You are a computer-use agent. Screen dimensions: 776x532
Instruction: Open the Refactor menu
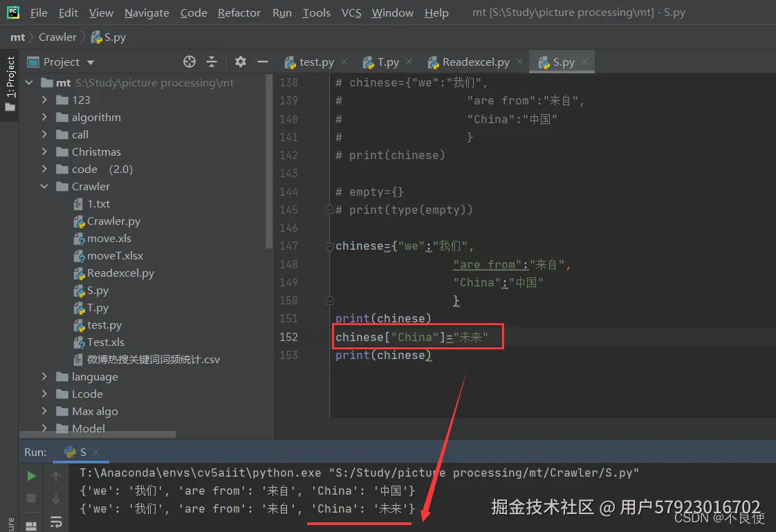tap(239, 13)
